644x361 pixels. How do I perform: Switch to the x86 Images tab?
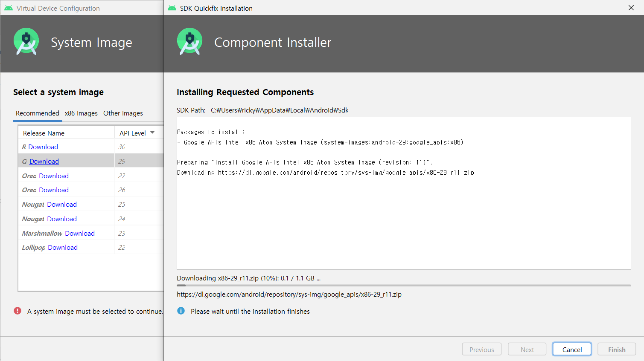coord(81,113)
